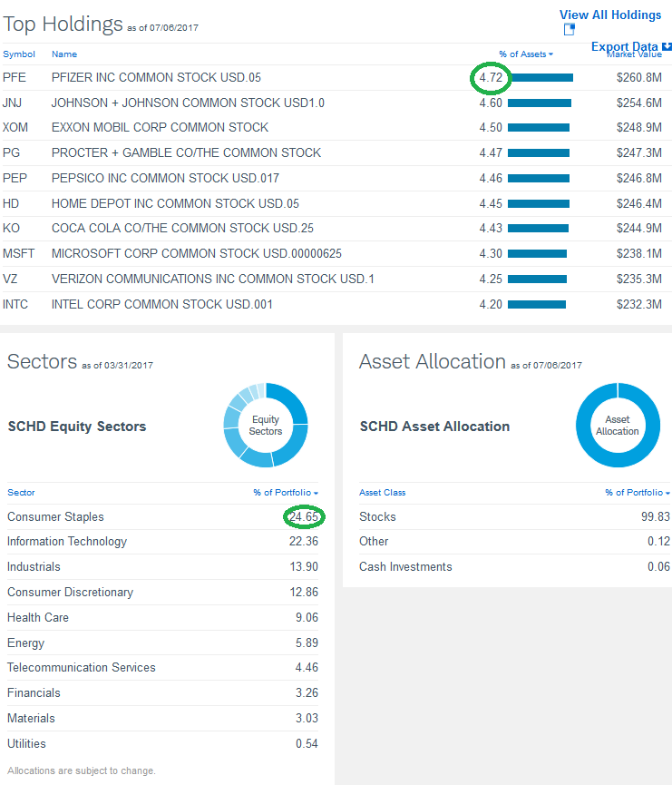Select the VZ symbol cell
672x785 pixels.
10,279
